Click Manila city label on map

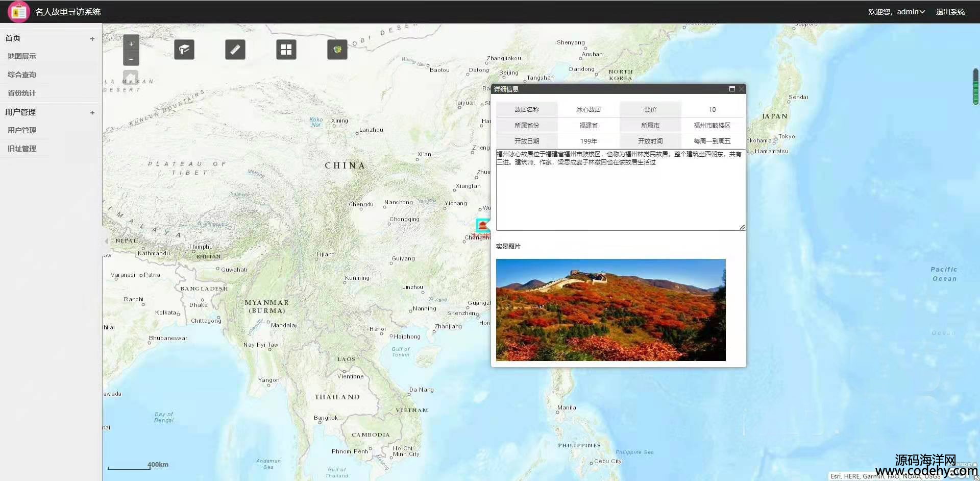pos(567,407)
